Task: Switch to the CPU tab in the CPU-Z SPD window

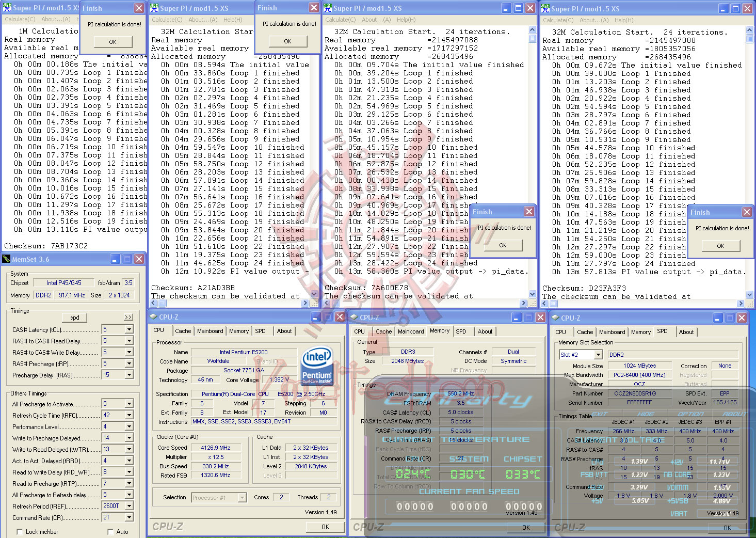Action: [560, 332]
